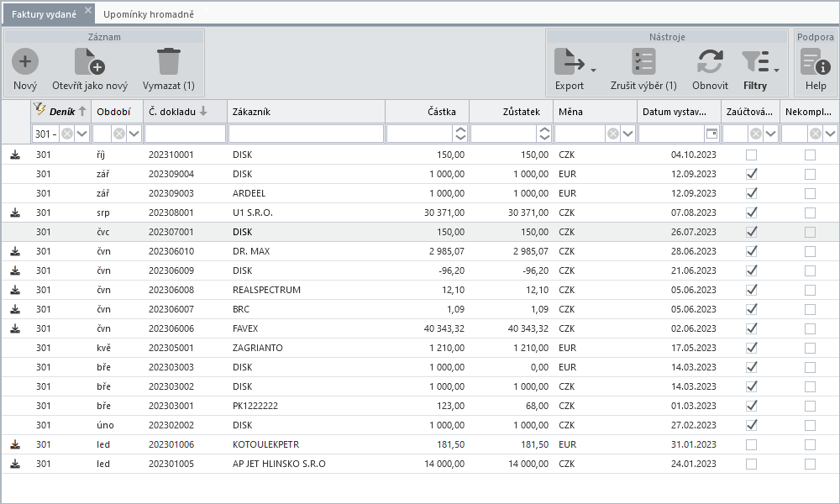Click Zrušit výběr checklist icon

[x=643, y=61]
